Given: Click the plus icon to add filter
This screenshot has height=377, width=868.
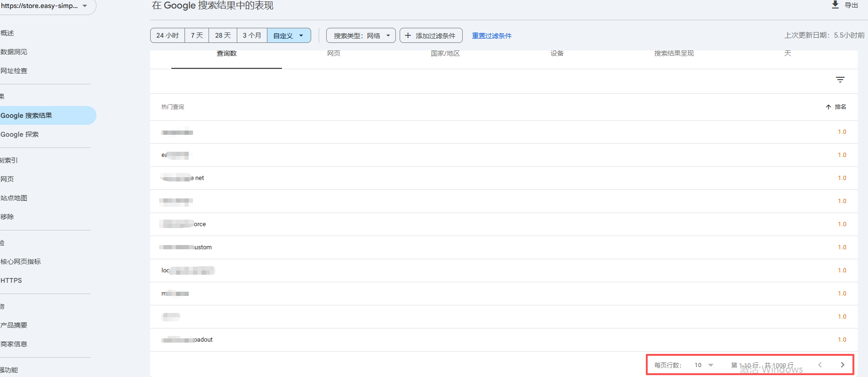Looking at the screenshot, I should (408, 35).
